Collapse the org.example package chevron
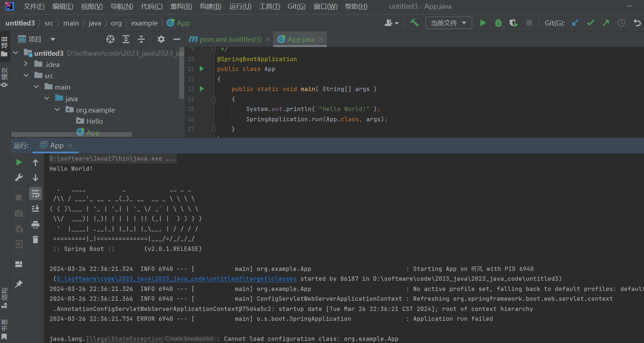The height and width of the screenshot is (343, 644). click(57, 110)
